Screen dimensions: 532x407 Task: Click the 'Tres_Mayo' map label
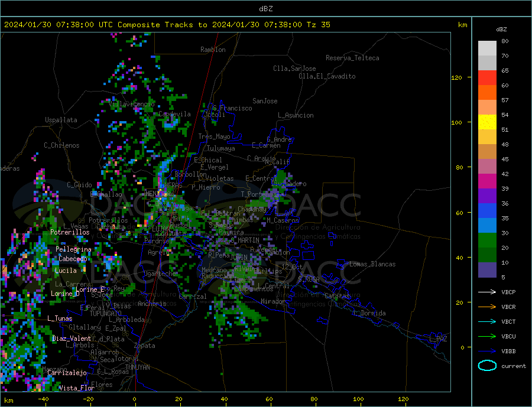tap(214, 136)
